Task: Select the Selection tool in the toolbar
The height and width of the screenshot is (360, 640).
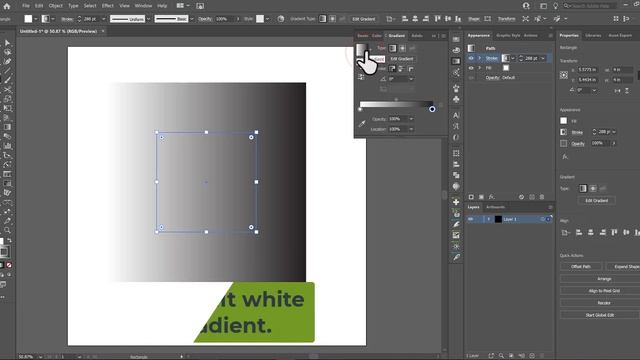Action: (x=7, y=43)
